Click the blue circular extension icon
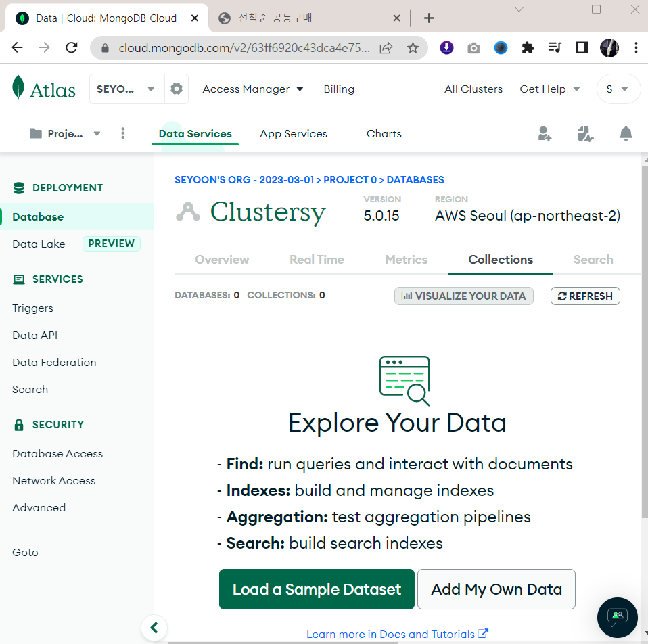648x644 pixels. pos(501,48)
